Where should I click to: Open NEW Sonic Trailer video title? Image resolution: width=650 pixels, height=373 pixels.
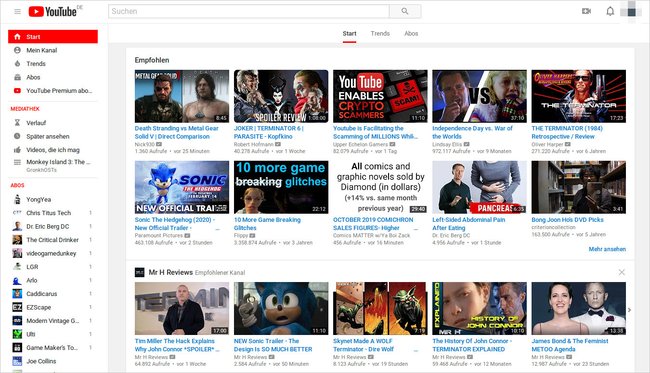[x=273, y=345]
